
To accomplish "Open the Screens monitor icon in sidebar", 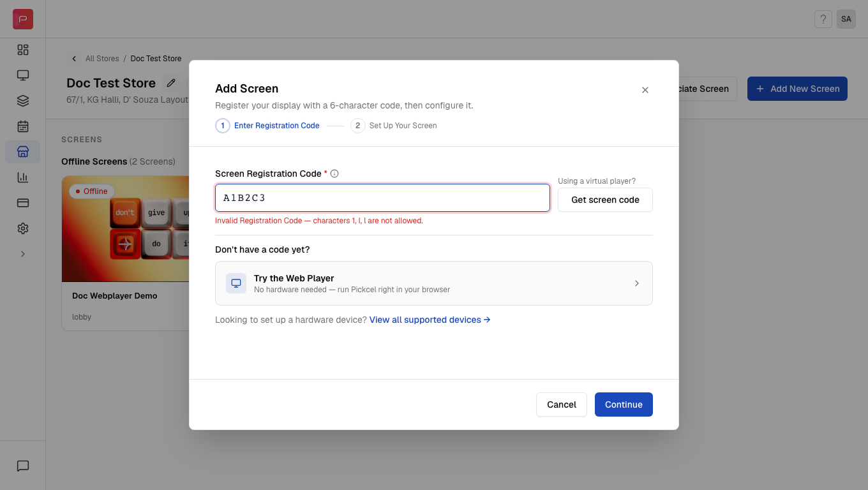I will 23,75.
